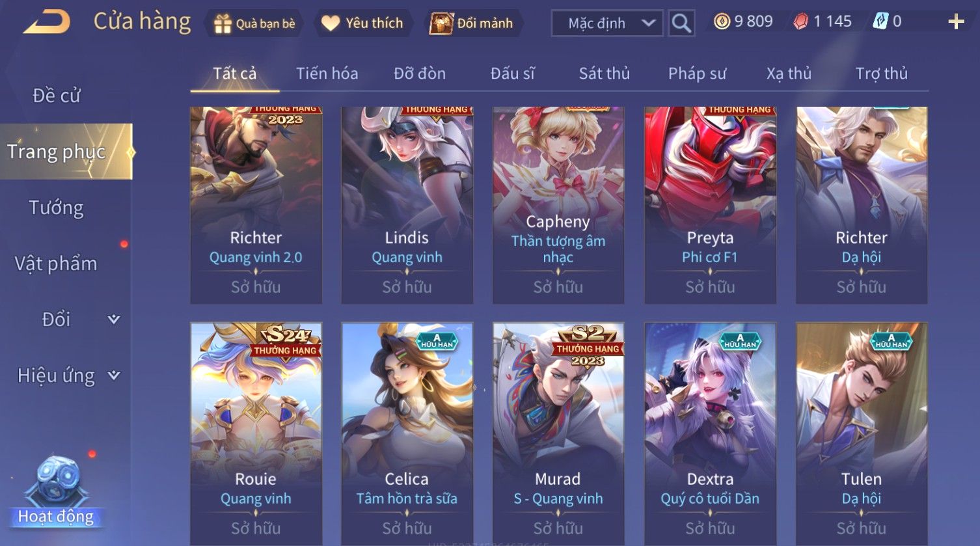Select Đề cử in the sidebar
This screenshot has height=546, width=980.
56,96
